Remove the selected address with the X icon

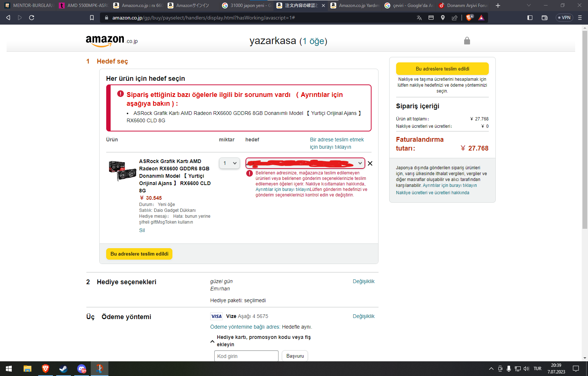tap(370, 163)
